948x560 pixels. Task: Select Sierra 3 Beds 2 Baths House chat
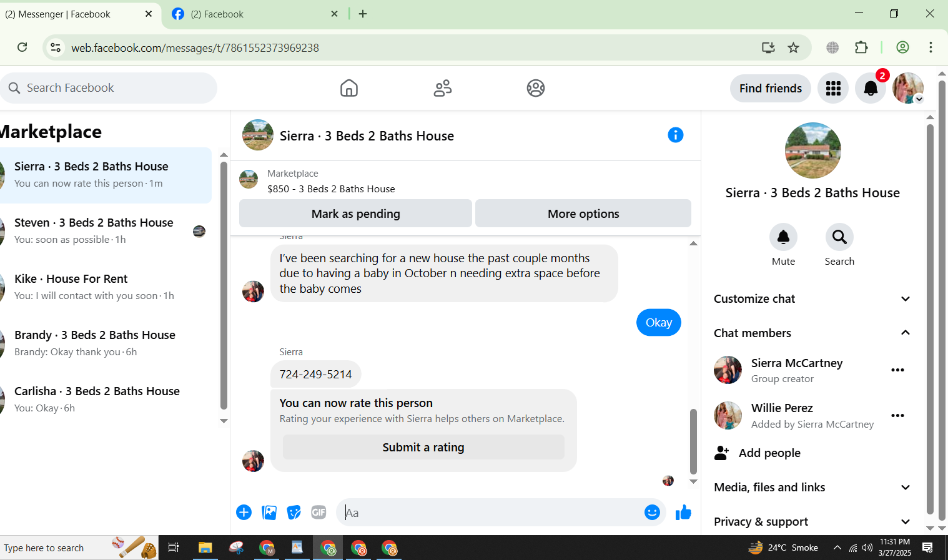point(105,175)
